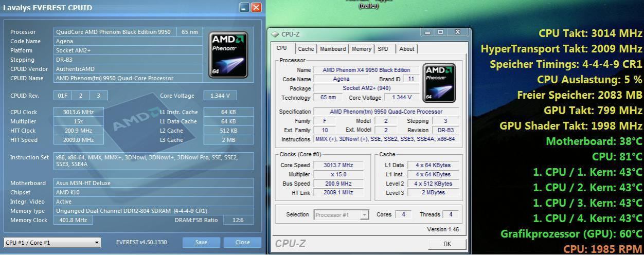Click the GPU Shader Takt 1998 MHz readout
Viewport: 644px width, 255px height.
571,126
